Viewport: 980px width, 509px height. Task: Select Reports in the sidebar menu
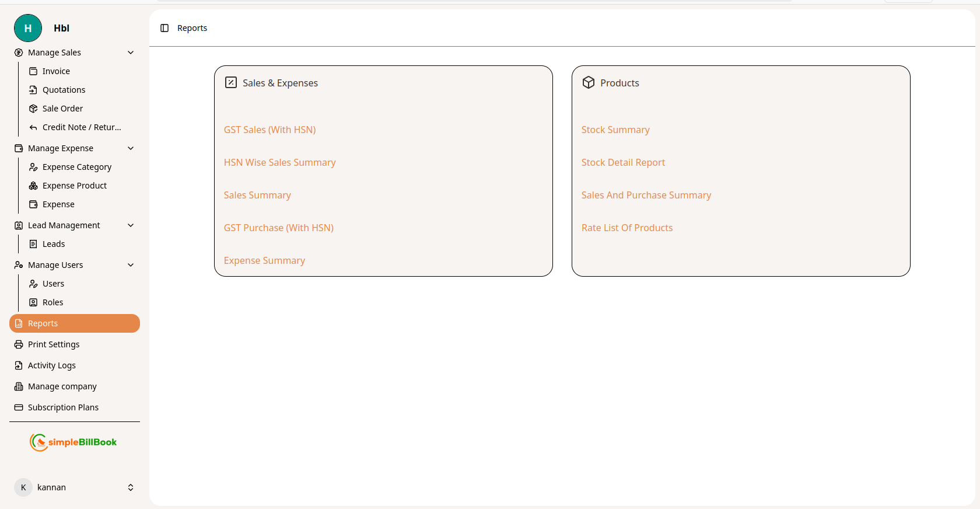tap(75, 323)
